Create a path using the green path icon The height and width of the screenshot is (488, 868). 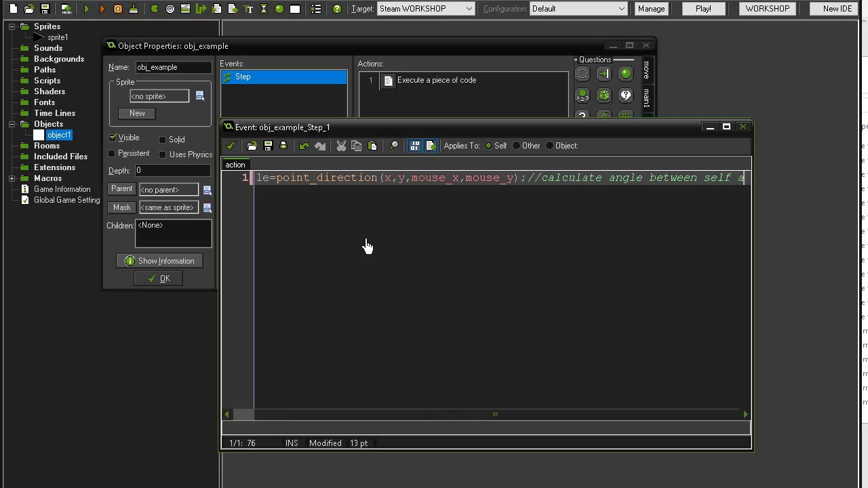click(201, 9)
